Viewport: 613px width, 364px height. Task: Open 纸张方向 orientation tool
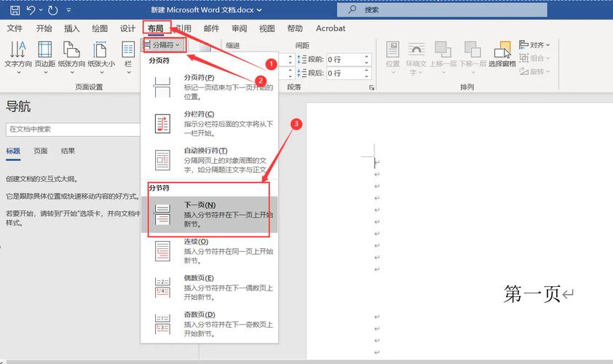click(x=71, y=57)
